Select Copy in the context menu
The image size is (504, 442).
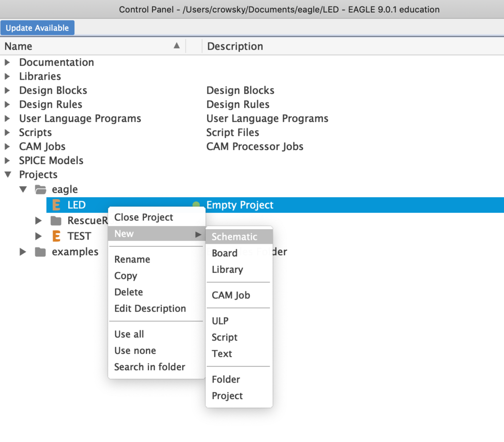157,276
